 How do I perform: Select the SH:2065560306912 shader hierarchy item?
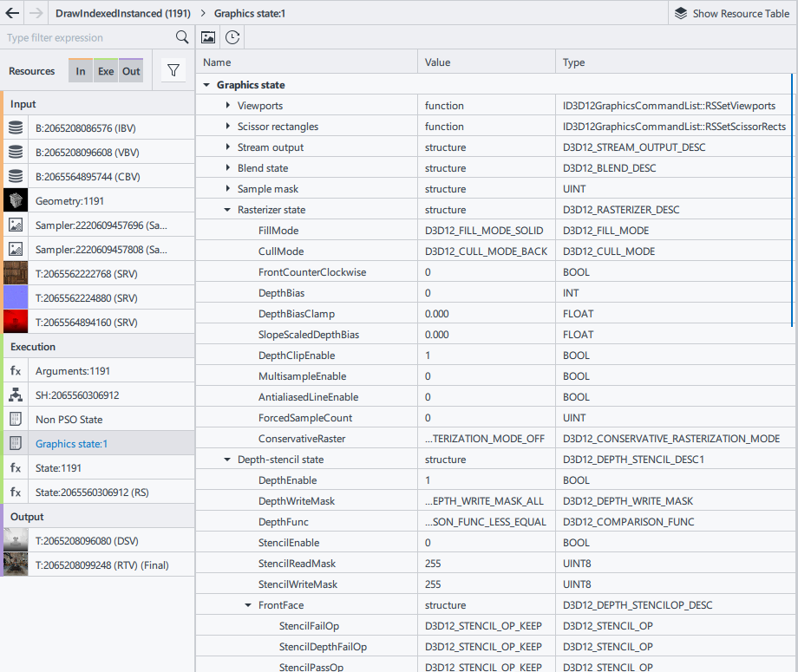[76, 395]
